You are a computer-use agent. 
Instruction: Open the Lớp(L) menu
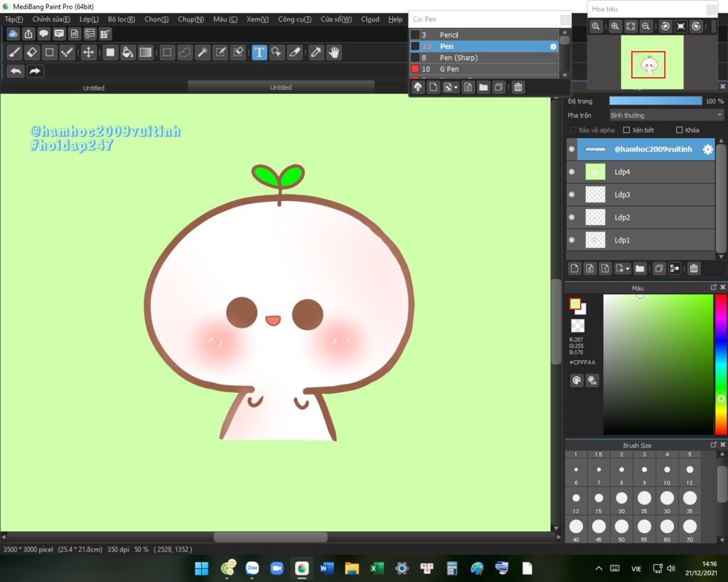click(x=89, y=19)
